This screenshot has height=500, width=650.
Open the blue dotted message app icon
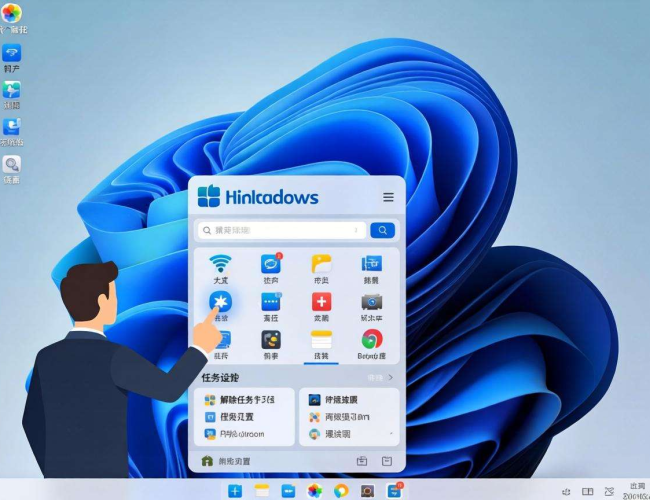point(271,301)
